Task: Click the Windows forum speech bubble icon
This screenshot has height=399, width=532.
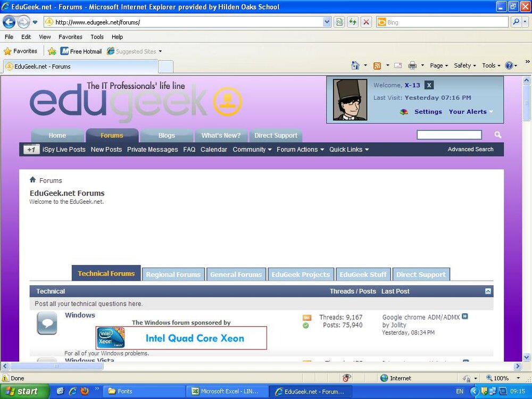Action: 47,323
